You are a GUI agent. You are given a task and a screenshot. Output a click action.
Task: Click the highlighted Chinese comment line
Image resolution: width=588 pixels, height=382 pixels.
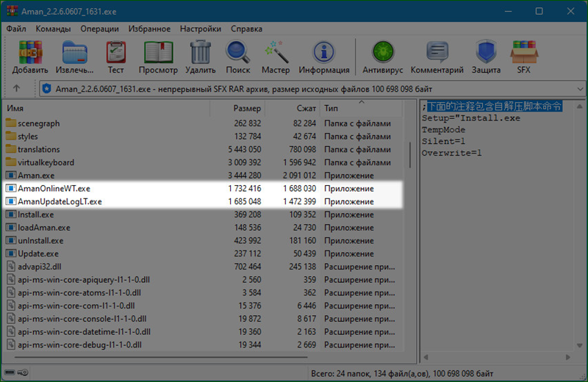[x=494, y=107]
